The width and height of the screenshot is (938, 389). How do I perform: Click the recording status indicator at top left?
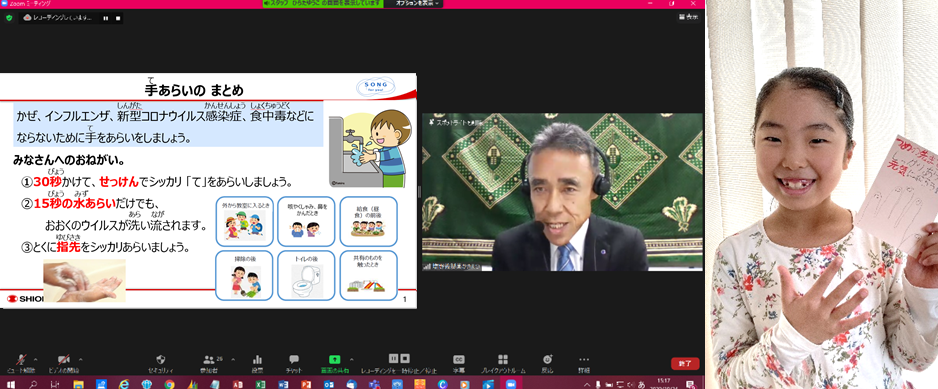click(58, 18)
